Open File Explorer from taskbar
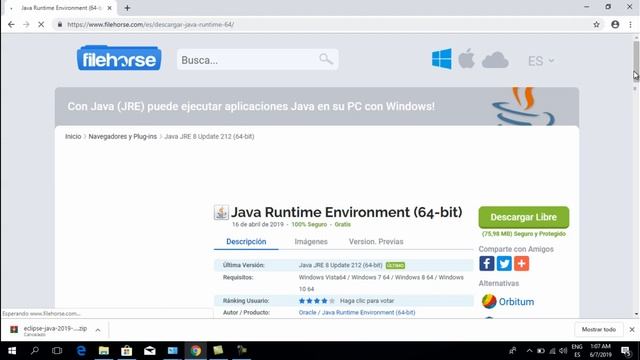Image resolution: width=640 pixels, height=360 pixels. click(104, 351)
